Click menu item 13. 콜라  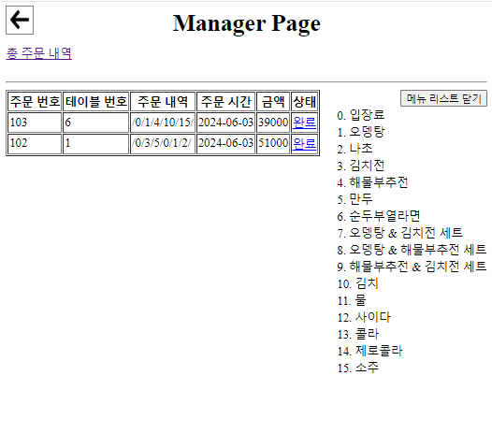coord(357,335)
